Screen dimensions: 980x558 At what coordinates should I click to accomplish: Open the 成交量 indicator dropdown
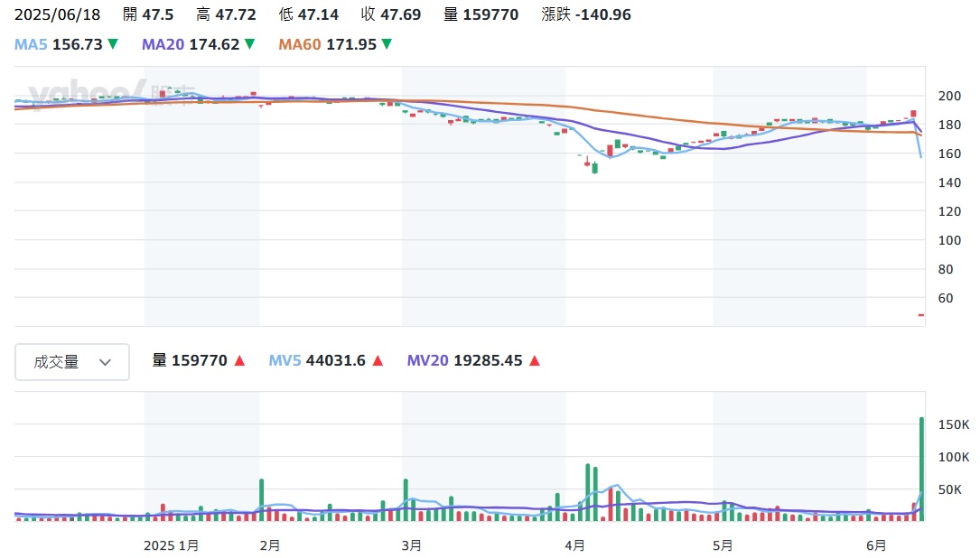[72, 362]
